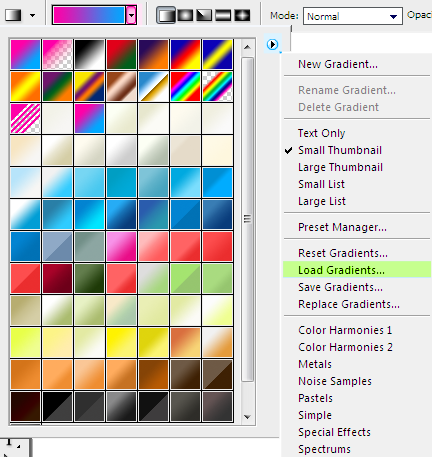Click the Gradient tool preset icon
This screenshot has height=457, width=432.
click(13, 15)
